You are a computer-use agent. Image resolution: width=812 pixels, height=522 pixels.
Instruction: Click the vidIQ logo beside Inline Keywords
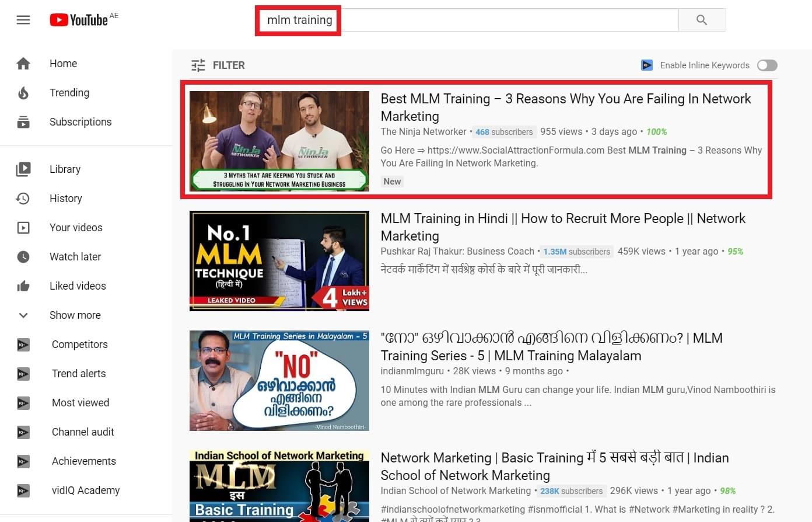point(647,65)
